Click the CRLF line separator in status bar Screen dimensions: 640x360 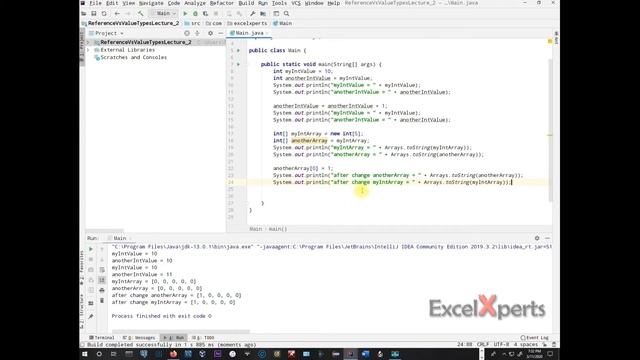(483, 344)
